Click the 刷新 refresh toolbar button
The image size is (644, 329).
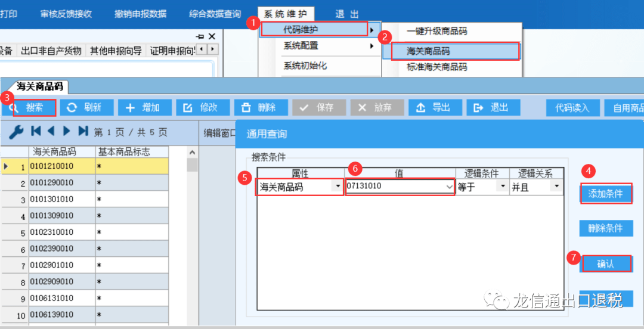[x=86, y=108]
